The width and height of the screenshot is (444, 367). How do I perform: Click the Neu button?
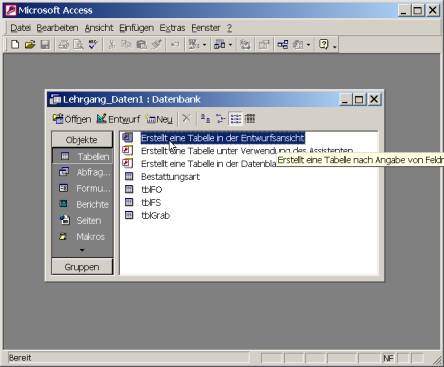(160, 119)
